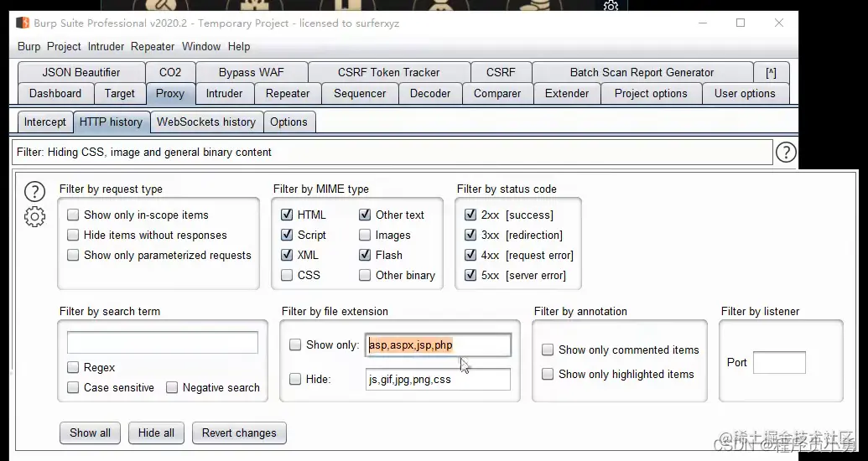Image resolution: width=868 pixels, height=461 pixels.
Task: Open the Project menu
Action: coord(64,46)
